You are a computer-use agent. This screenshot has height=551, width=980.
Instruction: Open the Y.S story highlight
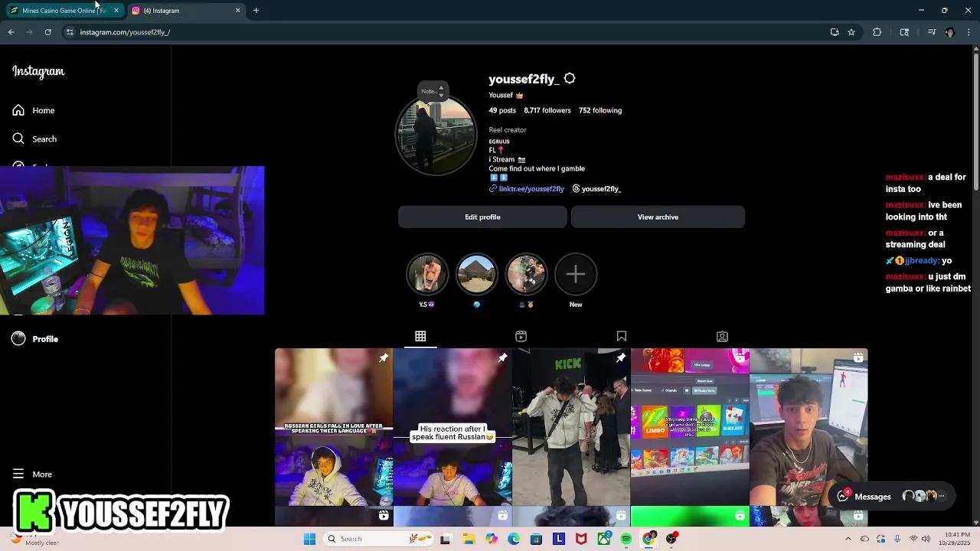(426, 274)
